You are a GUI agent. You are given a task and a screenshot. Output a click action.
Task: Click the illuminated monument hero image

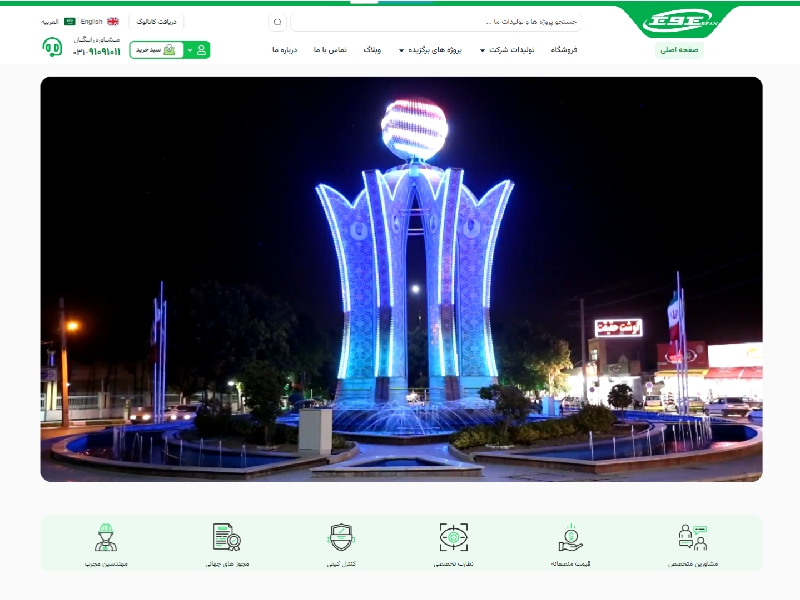[x=402, y=279]
